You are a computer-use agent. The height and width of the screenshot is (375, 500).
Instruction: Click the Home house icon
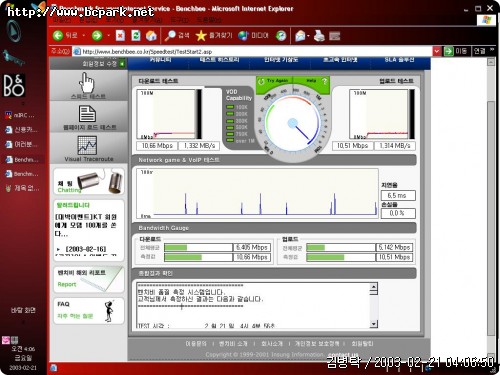pyautogui.click(x=151, y=35)
